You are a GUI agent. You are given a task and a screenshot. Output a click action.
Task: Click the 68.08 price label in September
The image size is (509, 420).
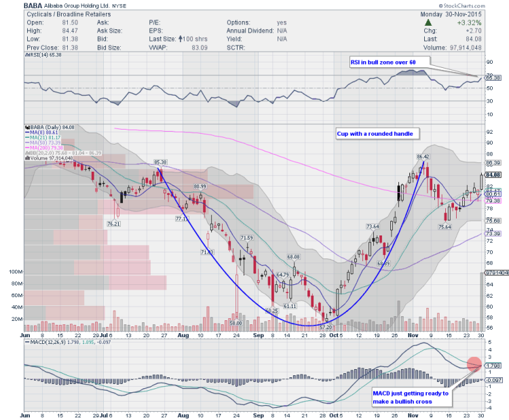(x=293, y=256)
